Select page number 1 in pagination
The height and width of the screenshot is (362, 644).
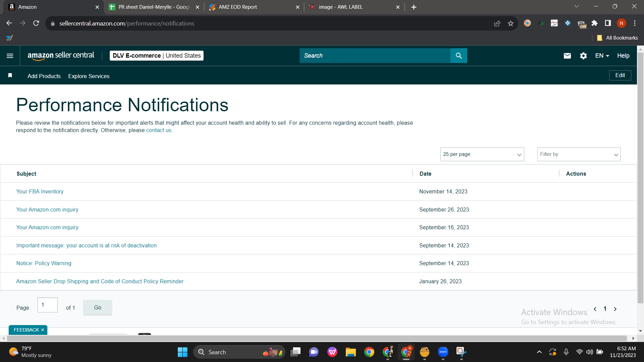605,309
